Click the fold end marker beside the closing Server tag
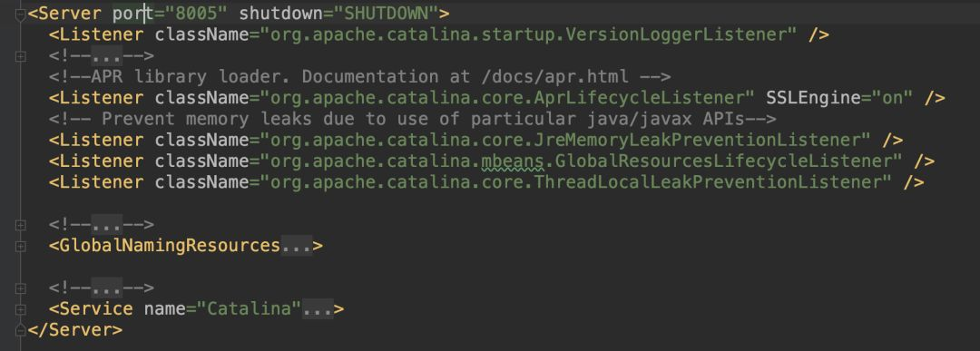This screenshot has height=351, width=980. [21, 329]
